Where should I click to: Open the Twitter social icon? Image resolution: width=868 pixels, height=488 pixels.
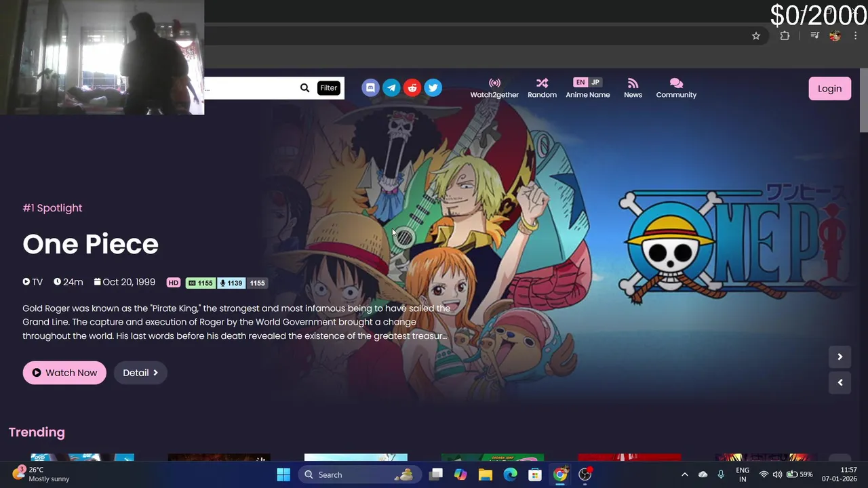[x=433, y=87]
